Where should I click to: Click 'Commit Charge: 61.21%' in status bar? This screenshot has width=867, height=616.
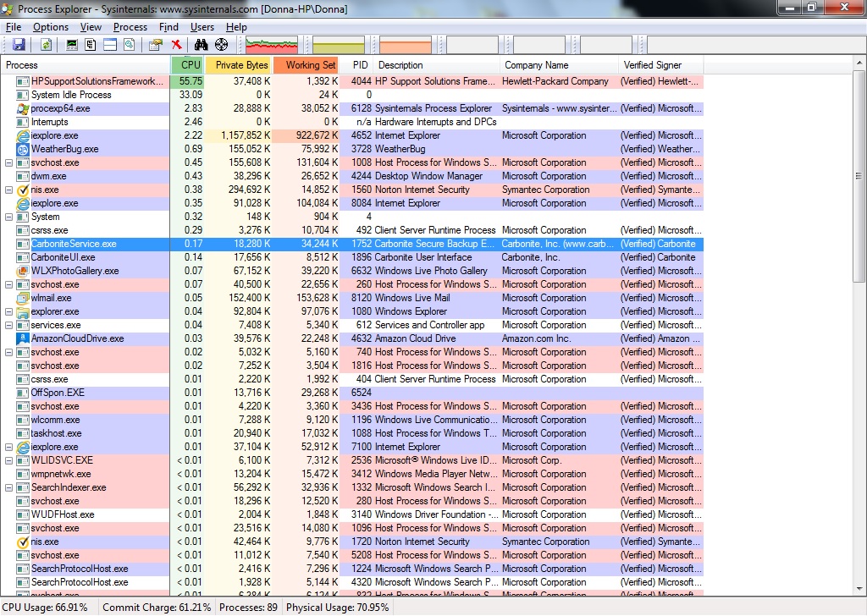[157, 608]
